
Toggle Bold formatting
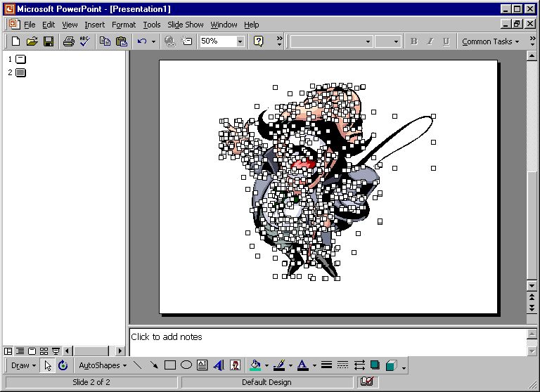coord(414,41)
